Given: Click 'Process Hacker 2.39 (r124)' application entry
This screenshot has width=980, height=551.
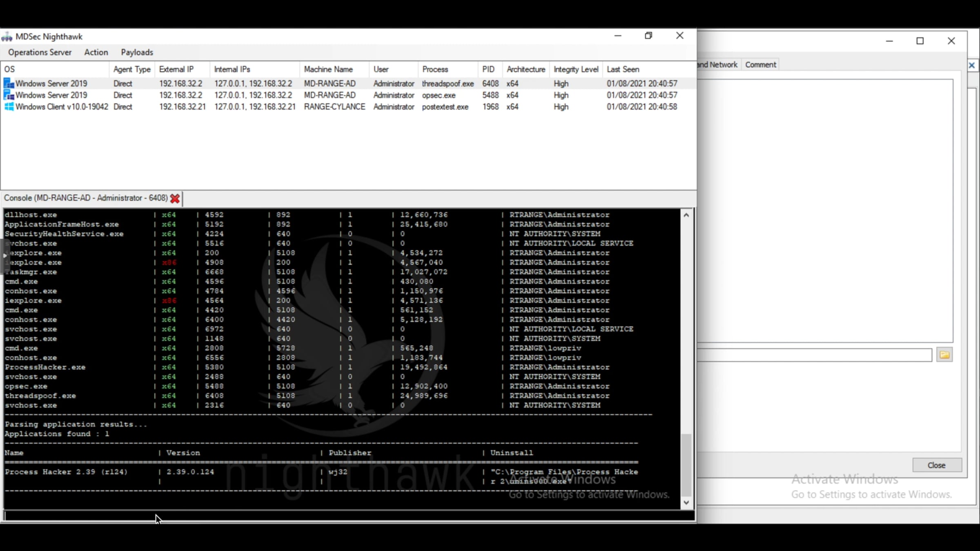Looking at the screenshot, I should click(x=66, y=472).
